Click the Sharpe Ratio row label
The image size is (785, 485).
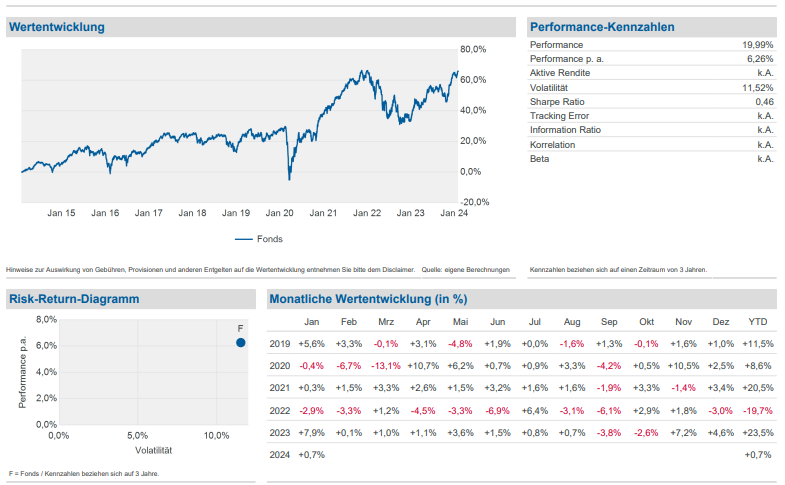(x=557, y=102)
